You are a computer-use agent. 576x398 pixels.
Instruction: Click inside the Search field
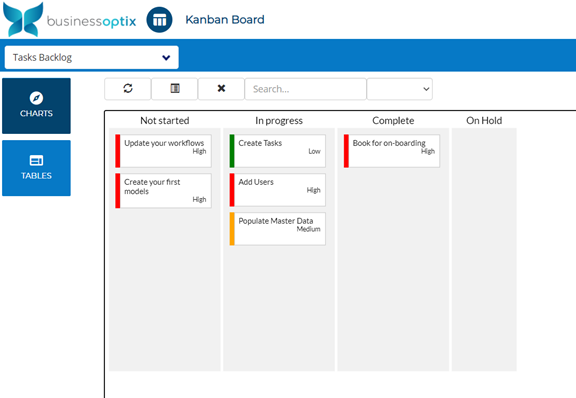(x=306, y=89)
